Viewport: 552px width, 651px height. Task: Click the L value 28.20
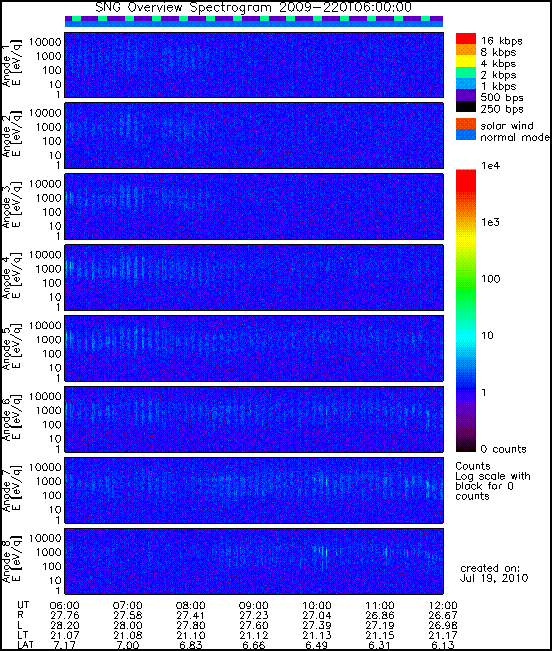[64, 625]
